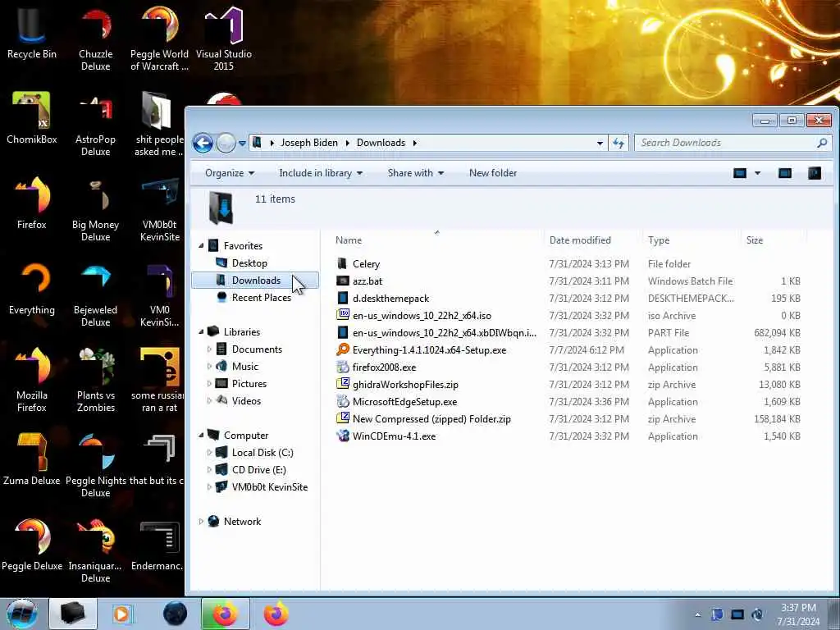Open the Windows Start orb

click(x=22, y=614)
